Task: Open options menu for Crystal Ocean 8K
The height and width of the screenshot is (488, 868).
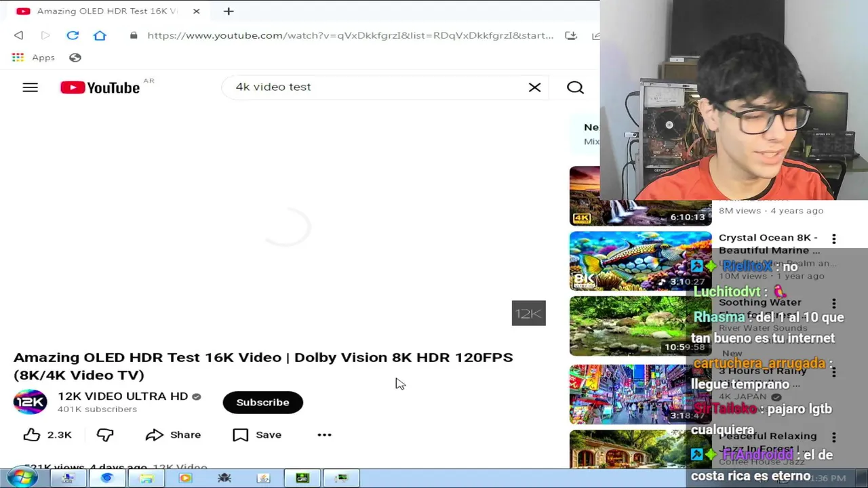Action: pos(833,239)
